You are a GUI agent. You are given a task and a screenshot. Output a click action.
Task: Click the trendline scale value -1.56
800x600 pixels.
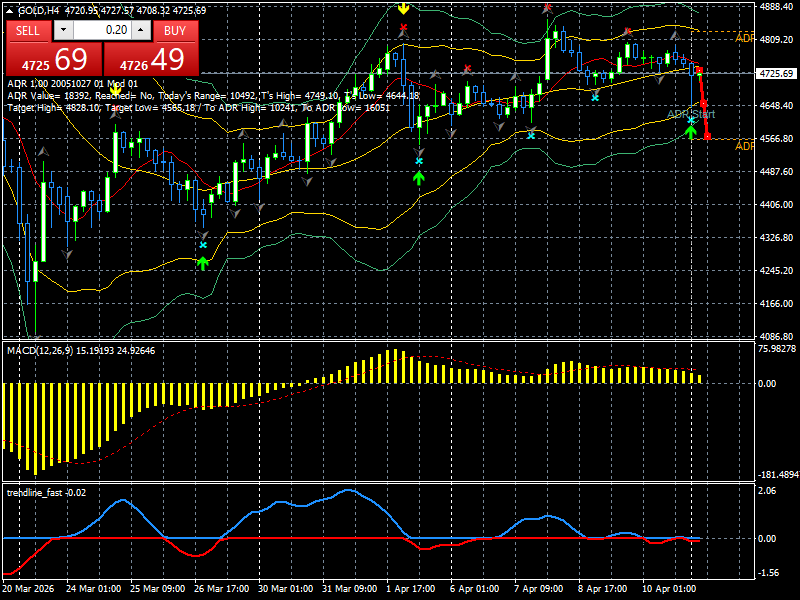coord(769,573)
